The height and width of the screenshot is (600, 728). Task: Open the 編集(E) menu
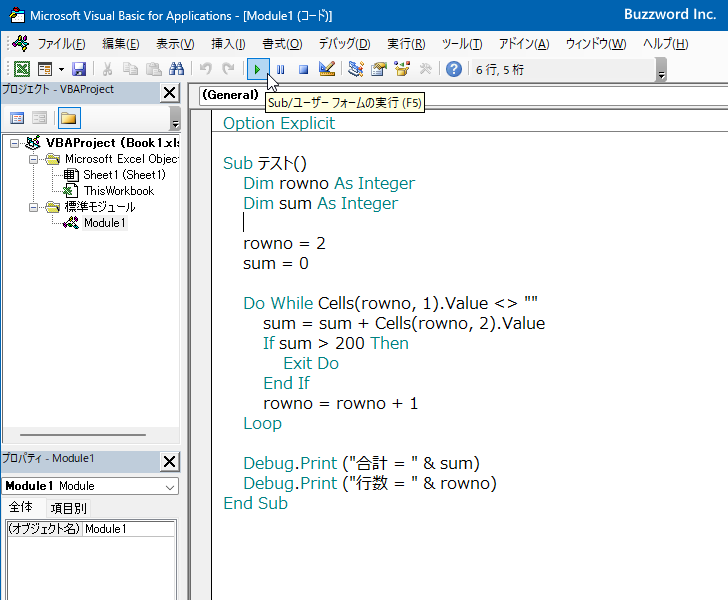tap(121, 44)
